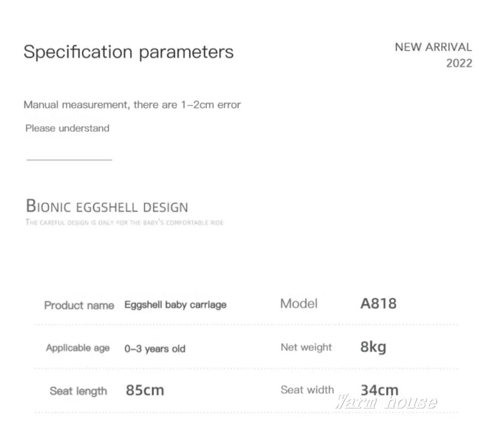Click the 'NEW ARRIVAL' text
This screenshot has width=488, height=448.
[x=433, y=47]
